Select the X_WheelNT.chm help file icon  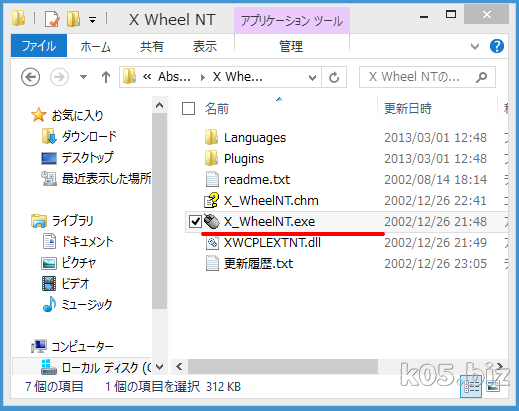click(212, 200)
